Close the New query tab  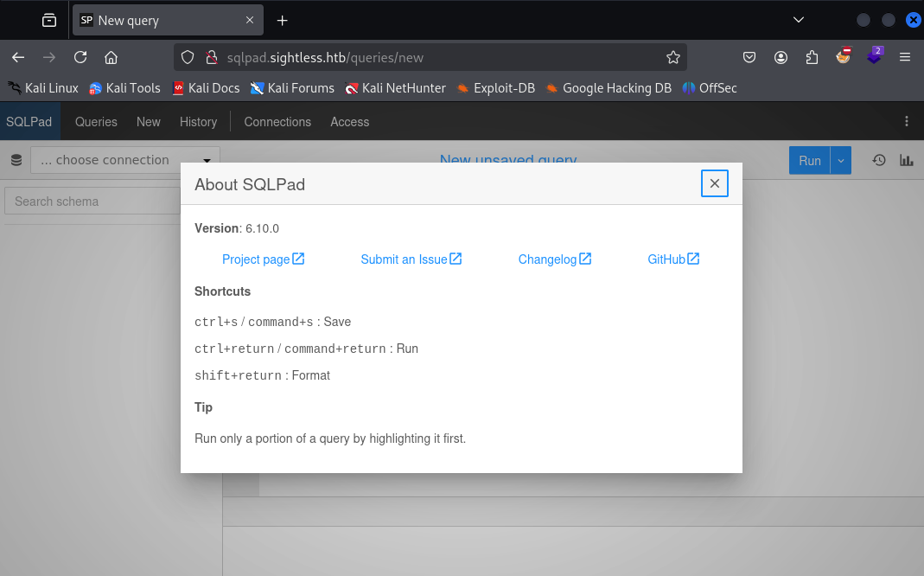pyautogui.click(x=250, y=20)
